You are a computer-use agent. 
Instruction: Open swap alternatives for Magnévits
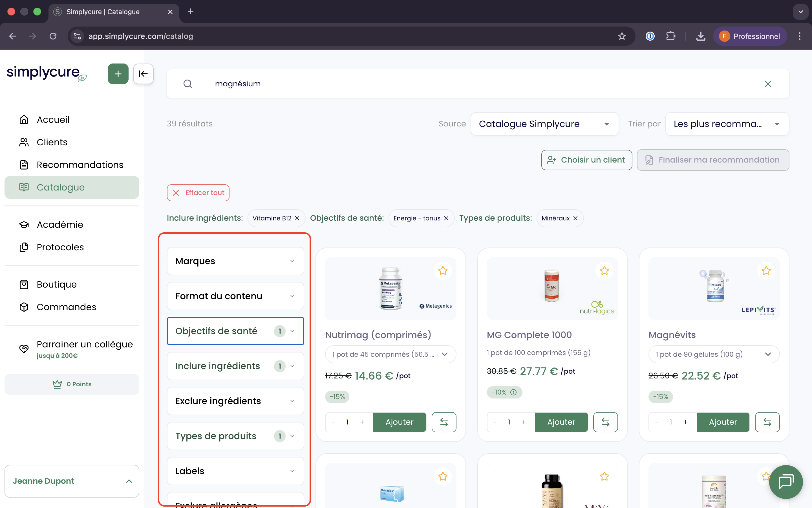pyautogui.click(x=767, y=422)
